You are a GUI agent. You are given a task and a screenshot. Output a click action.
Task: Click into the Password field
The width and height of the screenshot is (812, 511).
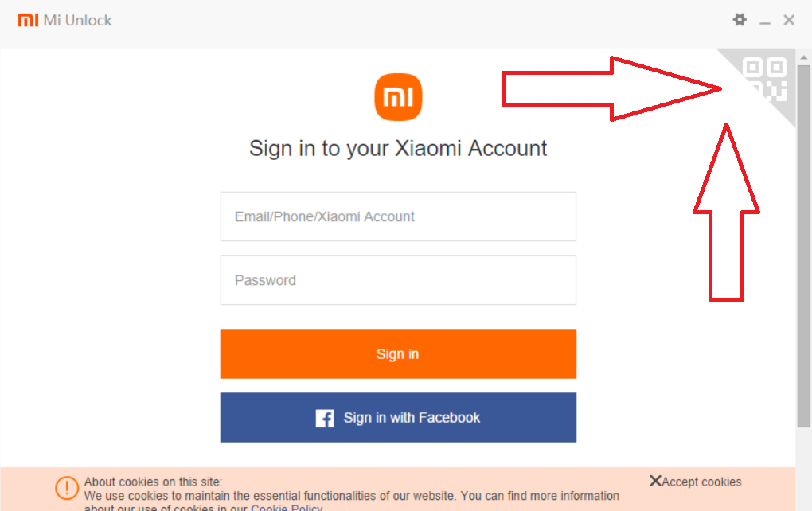click(x=398, y=280)
